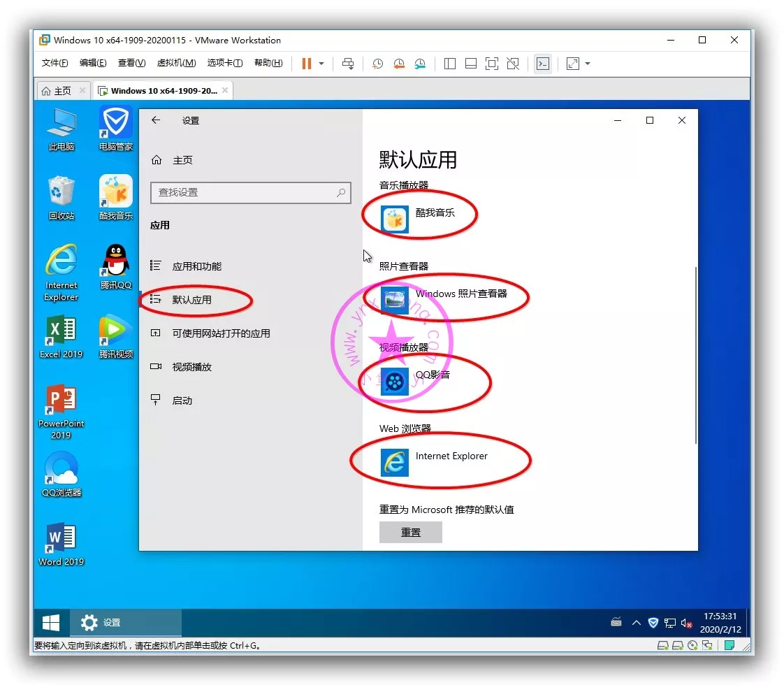The width and height of the screenshot is (784, 685).
Task: Select 应用和功能 in settings sidebar
Action: [x=196, y=266]
